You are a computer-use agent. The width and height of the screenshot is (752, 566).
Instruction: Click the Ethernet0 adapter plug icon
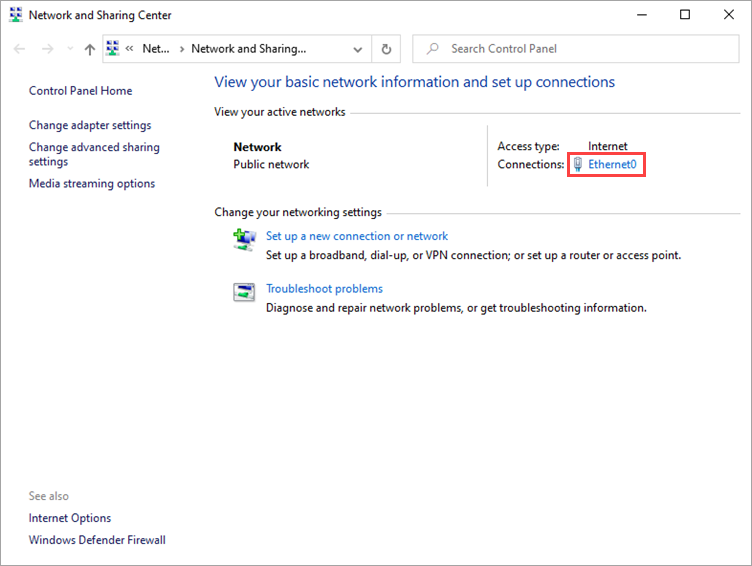[x=578, y=165]
